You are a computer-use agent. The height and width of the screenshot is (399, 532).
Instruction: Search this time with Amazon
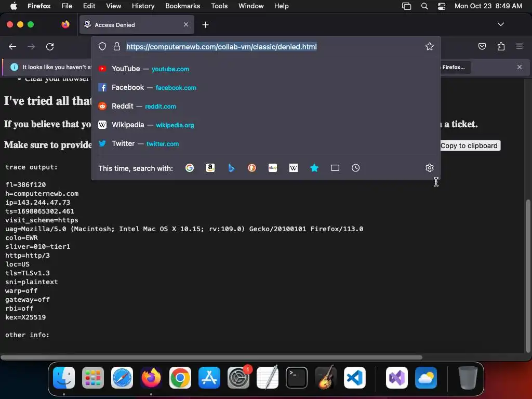[210, 168]
